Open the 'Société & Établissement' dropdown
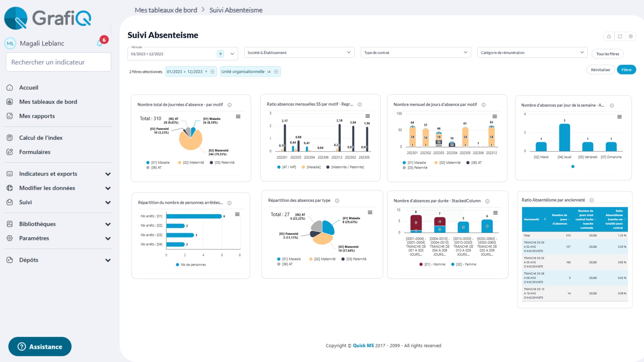Screen dimensions: 644x362 [x=299, y=52]
